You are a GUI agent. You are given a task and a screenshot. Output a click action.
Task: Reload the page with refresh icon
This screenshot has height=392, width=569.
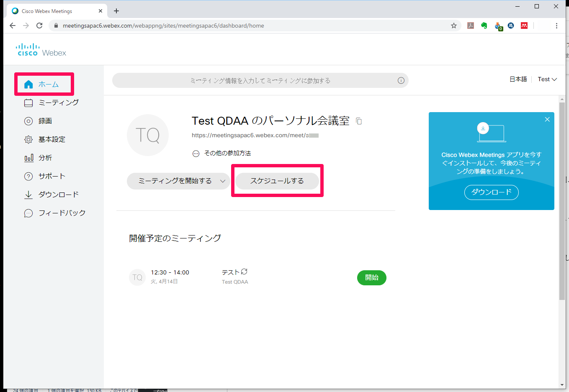click(39, 26)
